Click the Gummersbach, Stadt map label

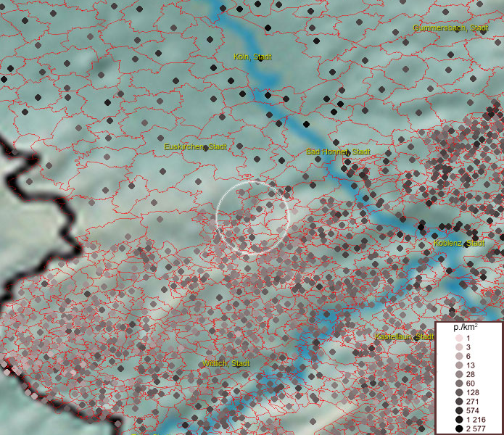pos(450,28)
